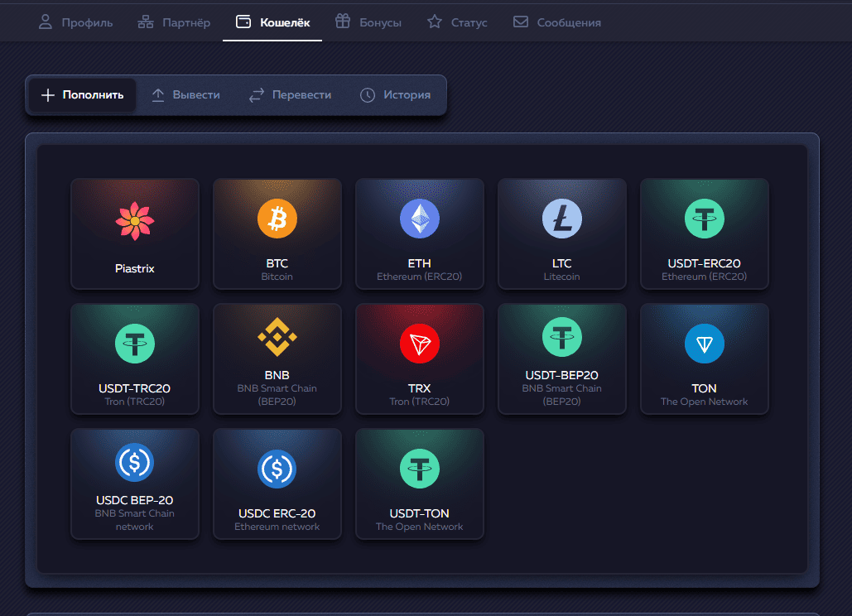The image size is (852, 616).
Task: Click the USDC ERC-20 label text
Action: [x=277, y=513]
